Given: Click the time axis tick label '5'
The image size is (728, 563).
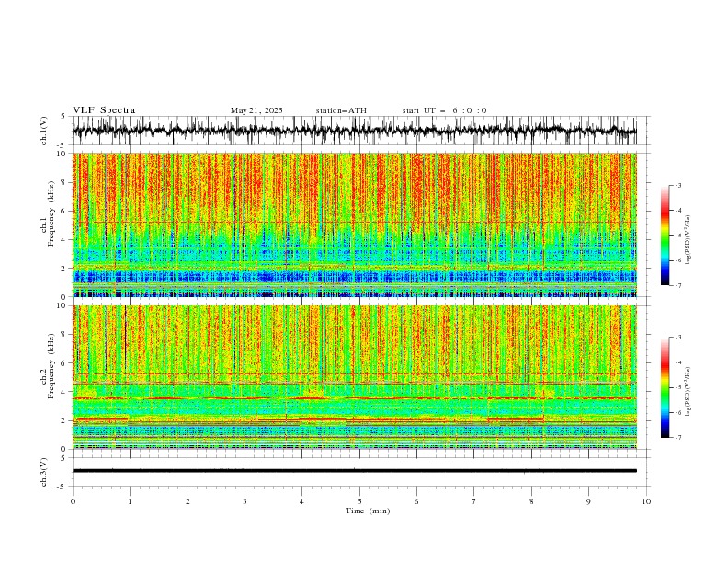Looking at the screenshot, I should 359,501.
